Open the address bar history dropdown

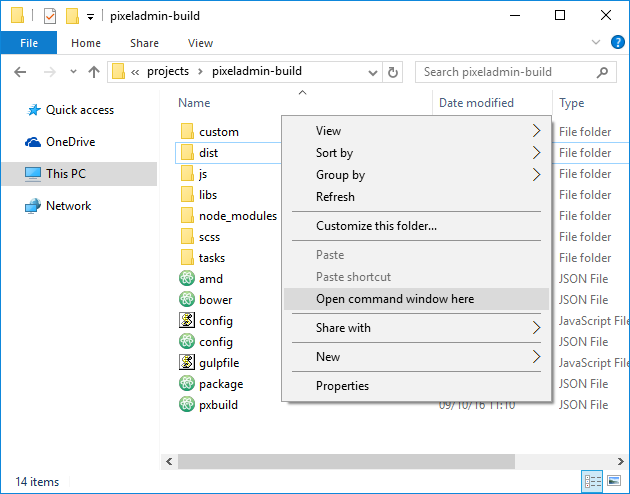coord(373,72)
